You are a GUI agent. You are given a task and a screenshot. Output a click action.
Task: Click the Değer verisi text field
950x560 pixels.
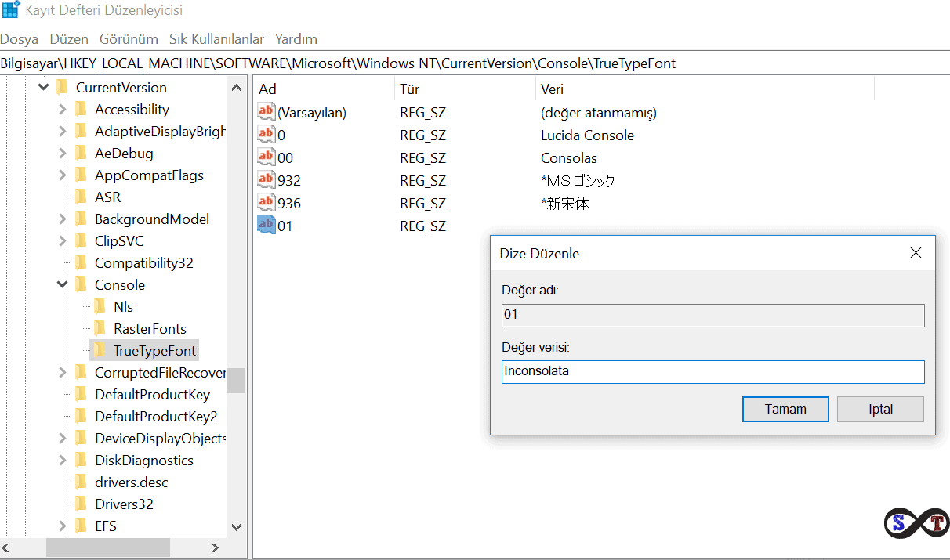click(x=712, y=371)
